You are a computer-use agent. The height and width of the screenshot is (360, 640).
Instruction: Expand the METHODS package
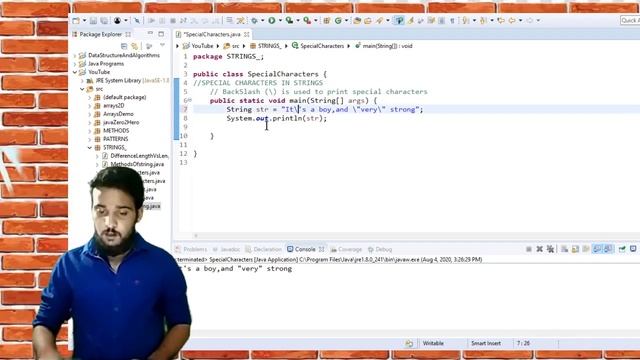point(90,131)
